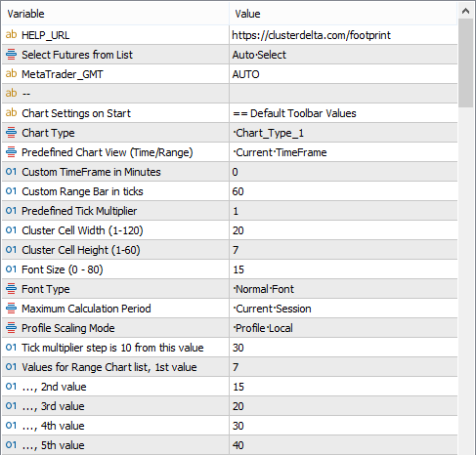This screenshot has width=476, height=455.
Task: Open the Chart_Type_1 value dropdown
Action: 343,133
